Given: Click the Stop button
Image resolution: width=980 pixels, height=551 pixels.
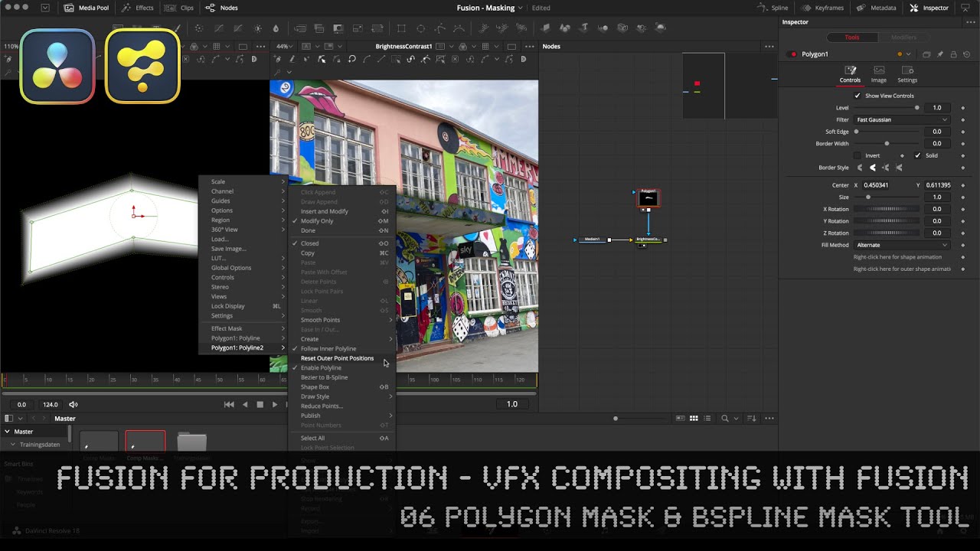Looking at the screenshot, I should point(260,404).
